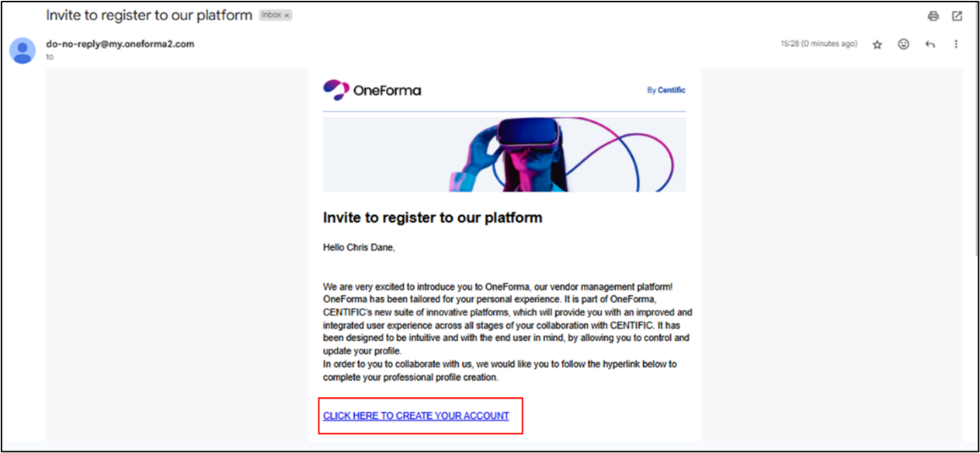Screen dimensions: 980x453
Task: Click the OneForma logo in the email
Action: 372,90
